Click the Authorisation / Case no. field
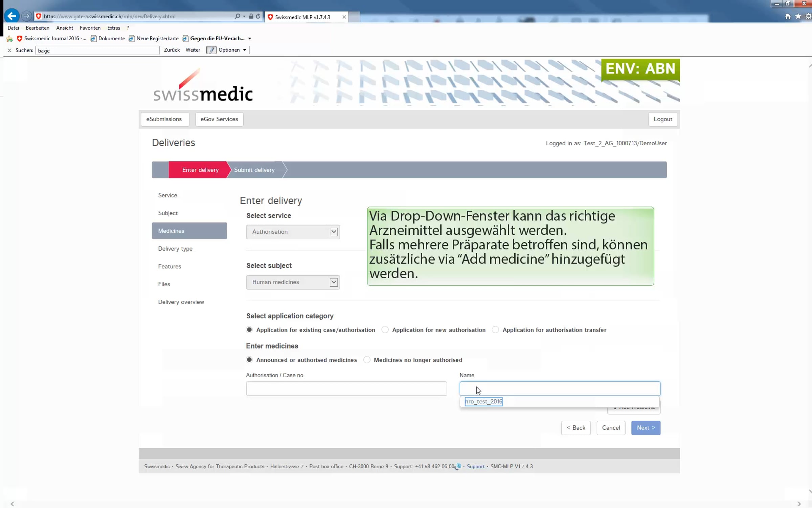The height and width of the screenshot is (508, 812). coord(346,389)
